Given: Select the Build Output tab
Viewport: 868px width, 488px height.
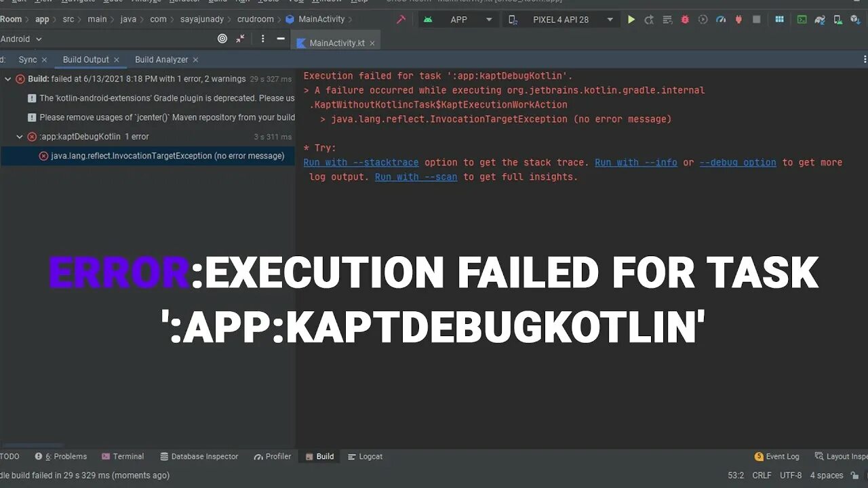Looking at the screenshot, I should coord(85,60).
